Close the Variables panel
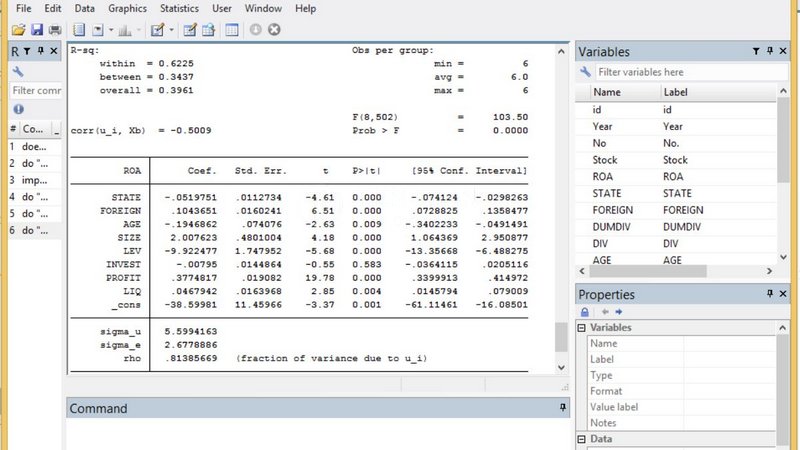Viewport: 800px width, 450px height. (783, 51)
